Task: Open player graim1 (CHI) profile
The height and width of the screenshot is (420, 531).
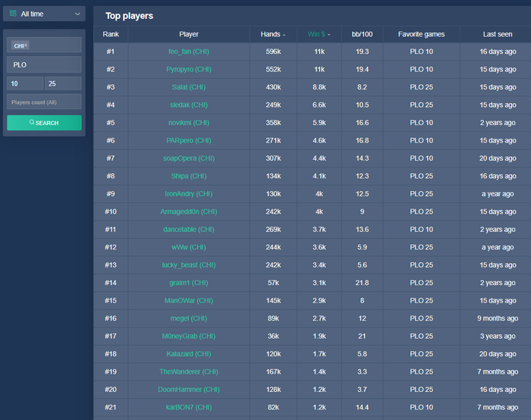Action: point(189,283)
